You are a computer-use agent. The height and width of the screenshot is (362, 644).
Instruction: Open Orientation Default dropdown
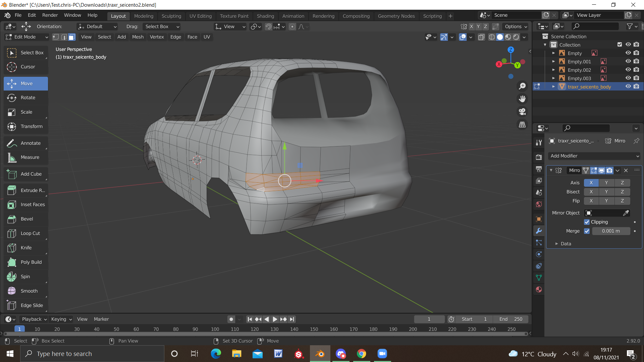pyautogui.click(x=97, y=26)
